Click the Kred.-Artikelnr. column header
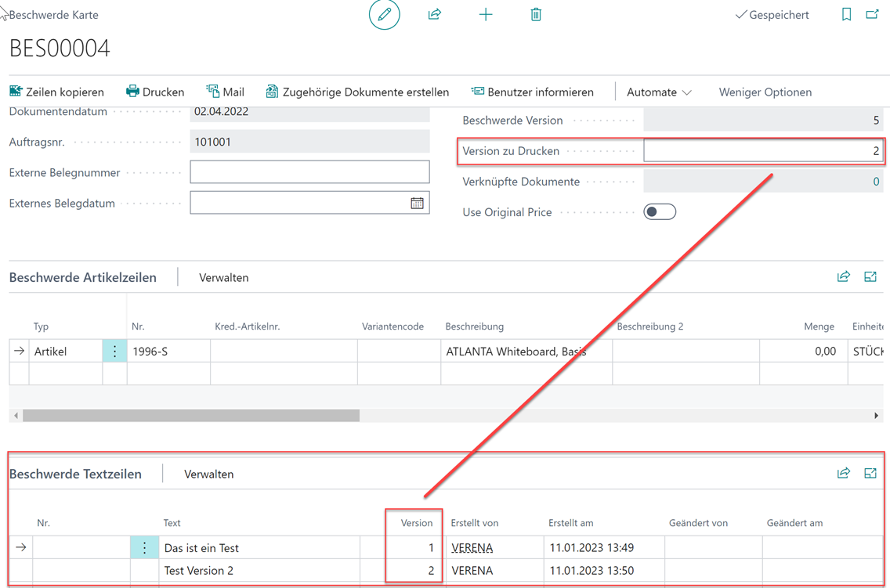This screenshot has height=588, width=890. [x=248, y=326]
